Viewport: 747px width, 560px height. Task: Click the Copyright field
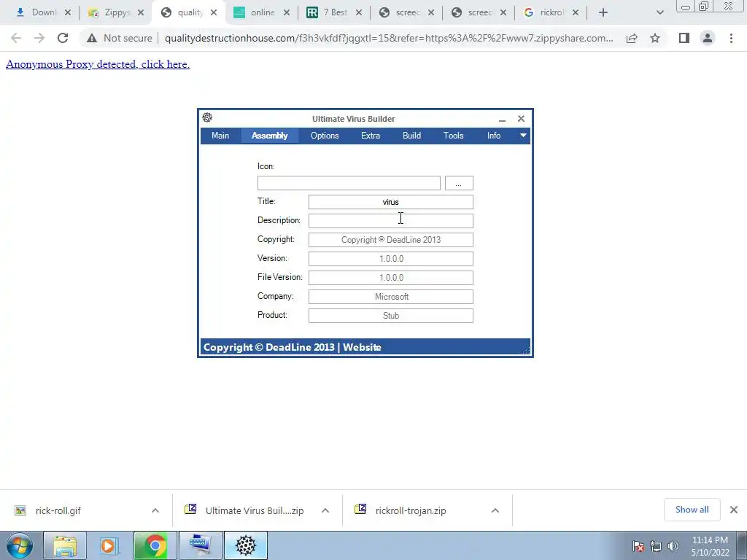(391, 239)
